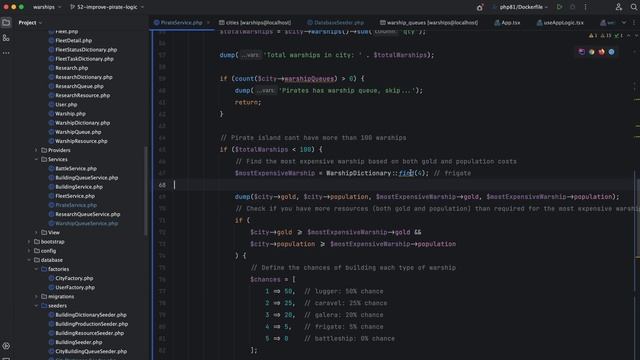640x360 pixels.
Task: Open page in Firefox browser icon
Action: pos(601,52)
